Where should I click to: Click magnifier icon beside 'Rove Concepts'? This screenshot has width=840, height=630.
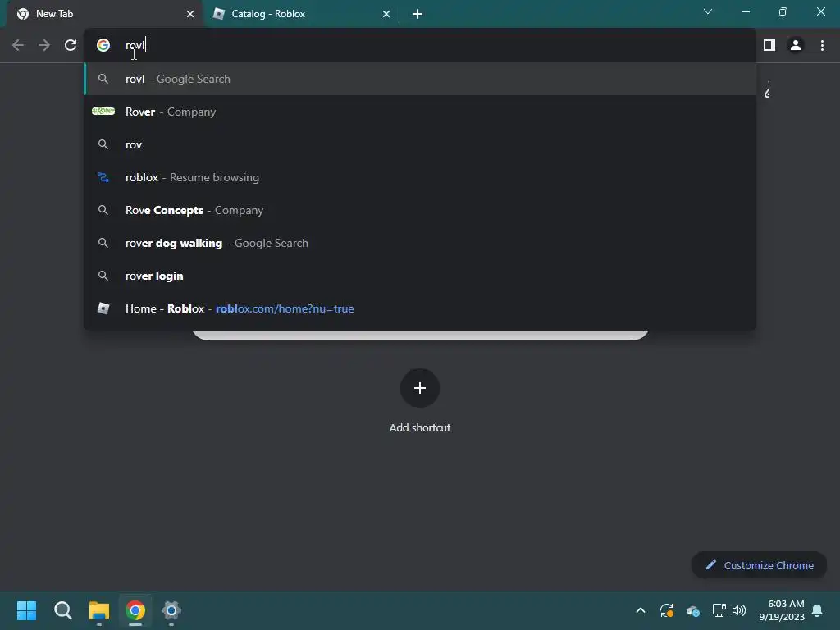click(103, 210)
